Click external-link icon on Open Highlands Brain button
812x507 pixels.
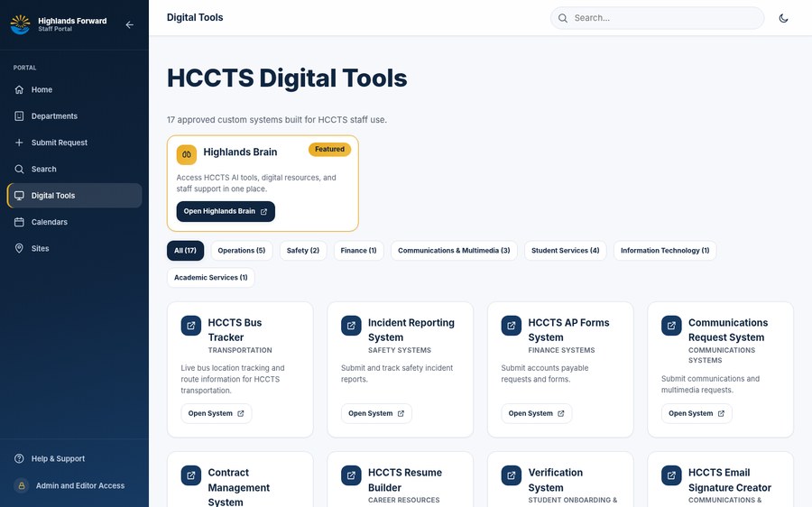click(x=263, y=211)
